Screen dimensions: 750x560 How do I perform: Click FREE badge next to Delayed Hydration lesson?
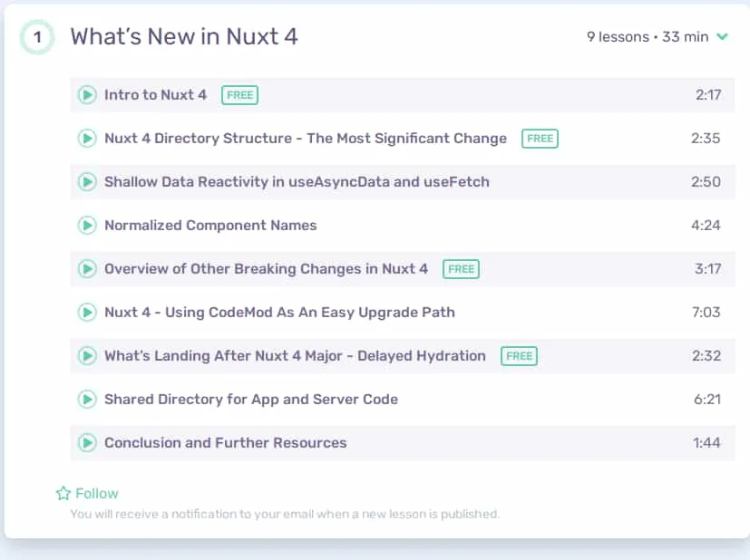[519, 356]
